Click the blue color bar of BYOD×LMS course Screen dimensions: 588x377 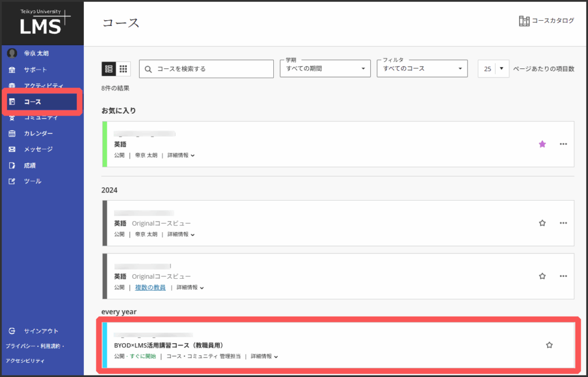click(x=104, y=345)
